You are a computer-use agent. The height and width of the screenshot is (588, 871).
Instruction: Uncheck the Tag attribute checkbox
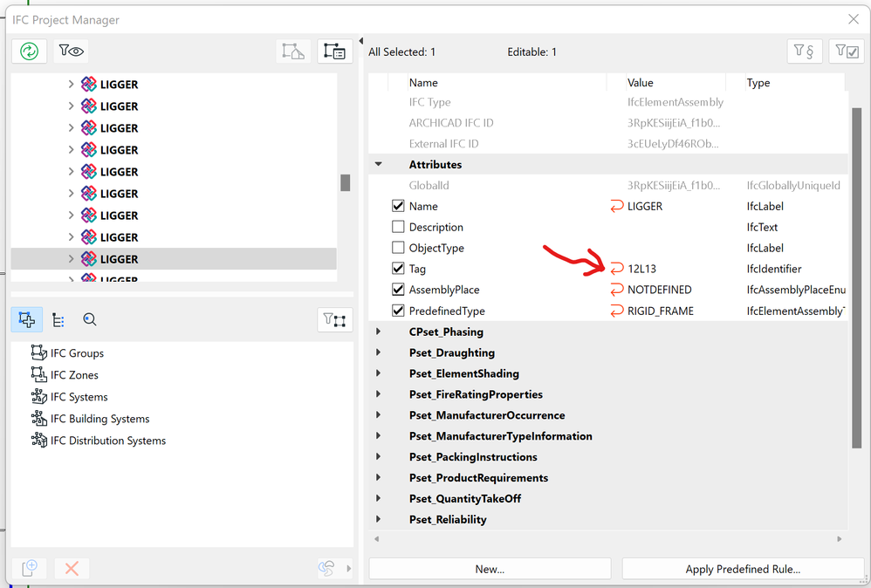398,269
